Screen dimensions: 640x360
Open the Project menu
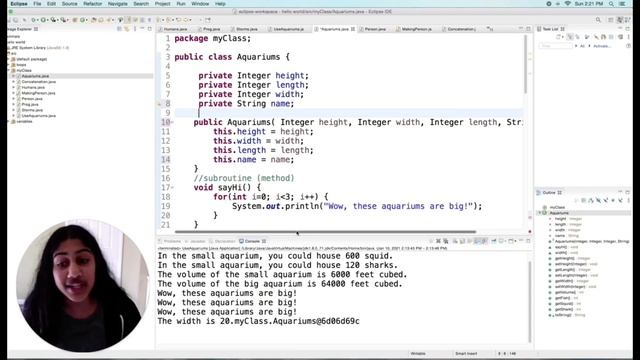tap(162, 4)
